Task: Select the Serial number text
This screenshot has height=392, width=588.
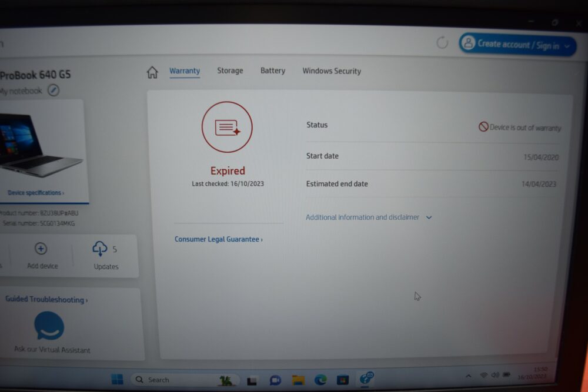Action: pyautogui.click(x=39, y=223)
